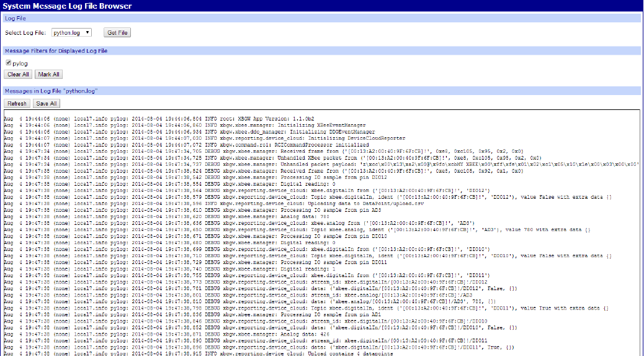This screenshot has height=356, width=644.
Task: Select the Log File section header
Action: [322, 19]
